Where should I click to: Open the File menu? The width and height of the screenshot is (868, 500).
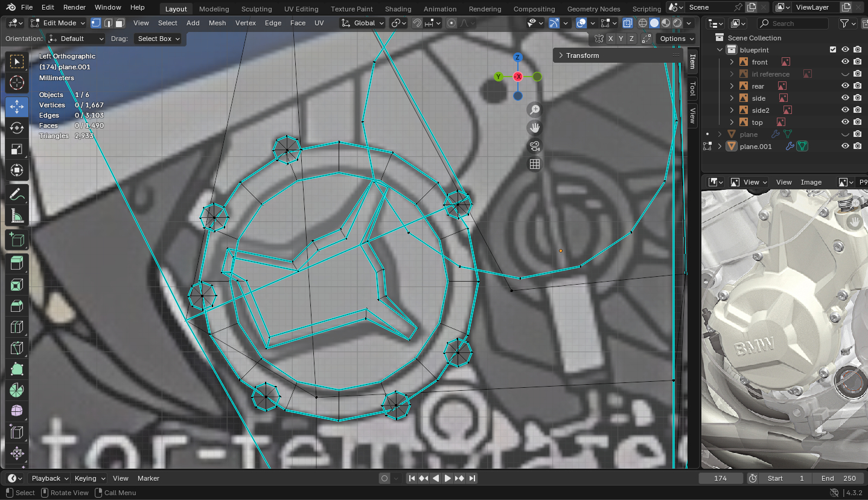[27, 7]
